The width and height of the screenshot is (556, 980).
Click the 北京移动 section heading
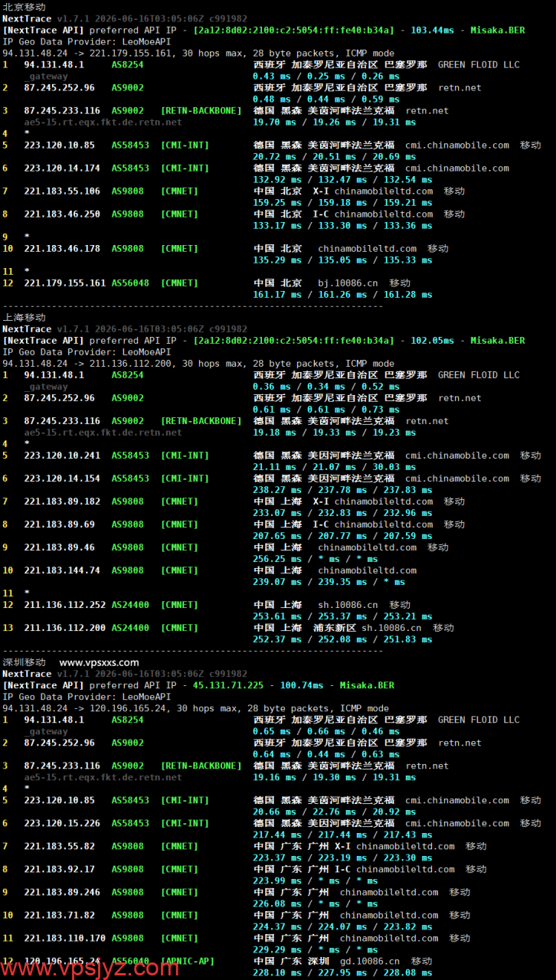click(24, 7)
